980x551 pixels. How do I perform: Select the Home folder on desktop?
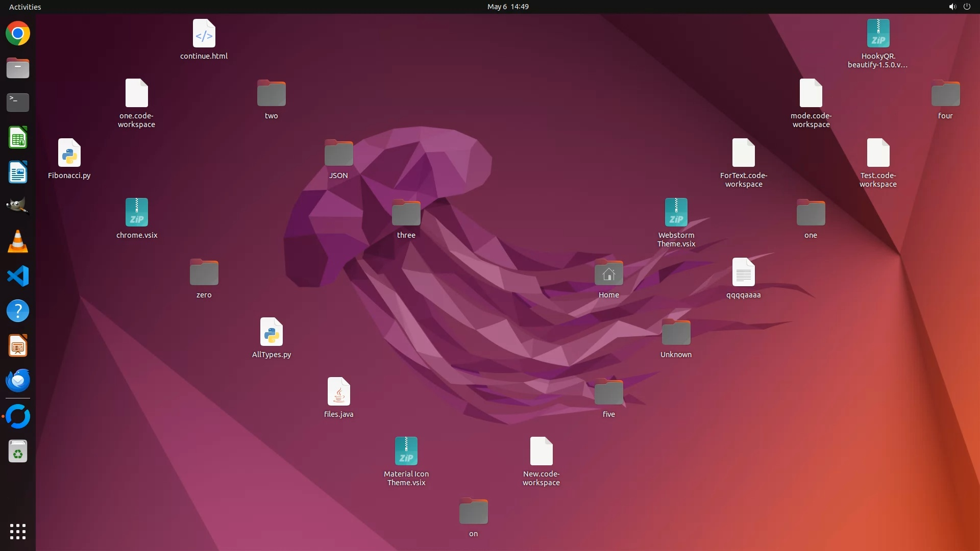tap(608, 273)
